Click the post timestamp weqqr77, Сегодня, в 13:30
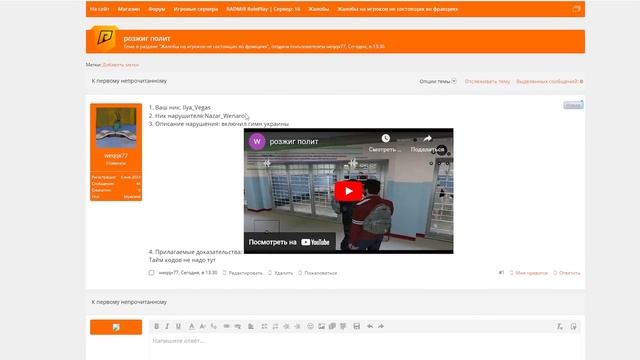Viewport: 640px width, 360px height. (x=188, y=273)
